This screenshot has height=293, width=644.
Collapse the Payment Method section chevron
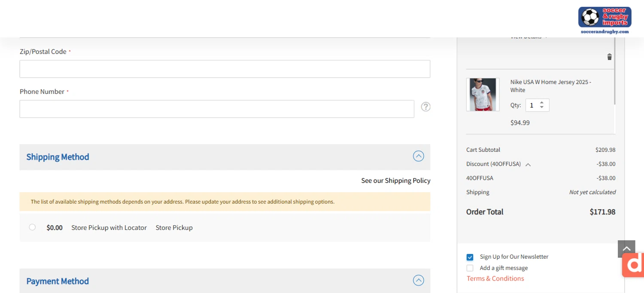419,281
